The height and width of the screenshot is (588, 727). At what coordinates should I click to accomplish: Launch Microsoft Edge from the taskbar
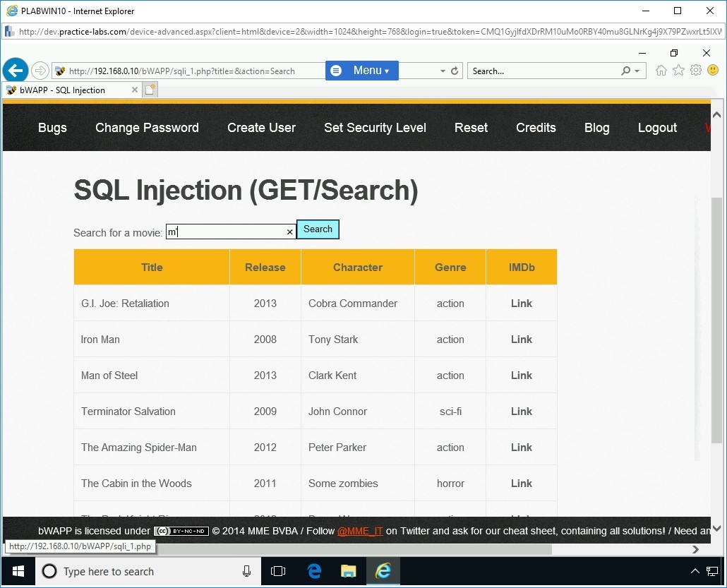(315, 571)
